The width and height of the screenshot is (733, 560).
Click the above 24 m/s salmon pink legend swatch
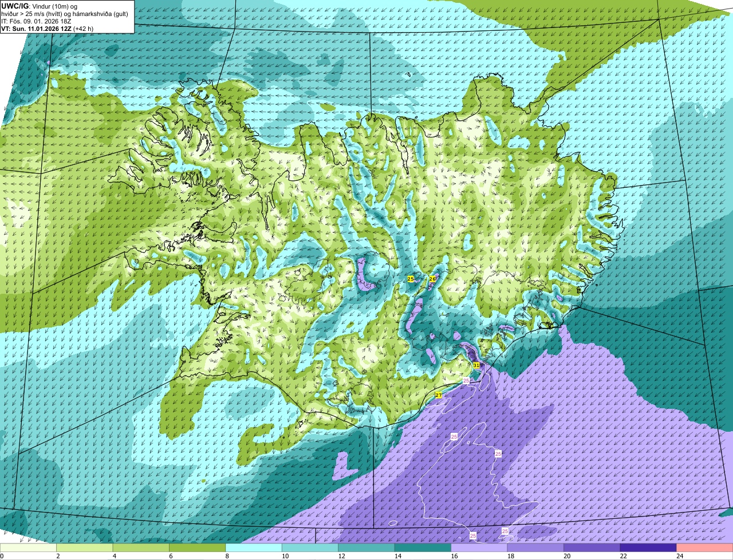click(x=705, y=547)
